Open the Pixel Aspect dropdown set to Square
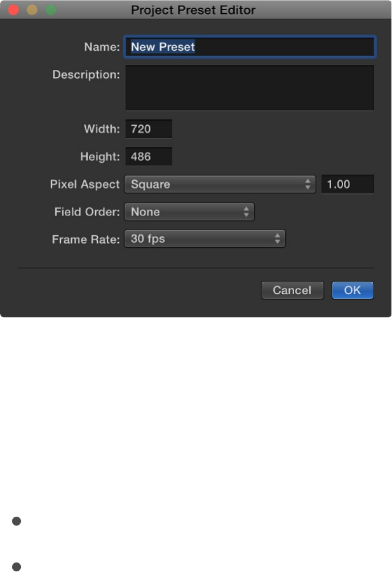392x572 pixels. tap(219, 184)
